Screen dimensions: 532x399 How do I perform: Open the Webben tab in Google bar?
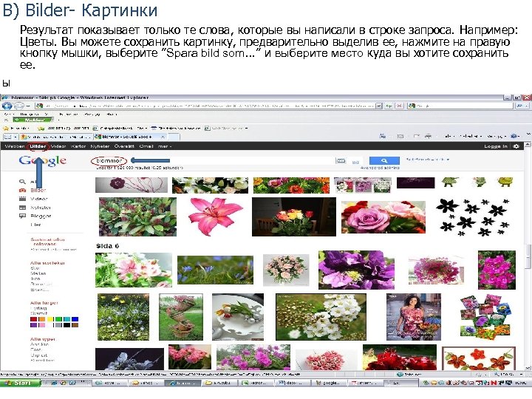14,146
